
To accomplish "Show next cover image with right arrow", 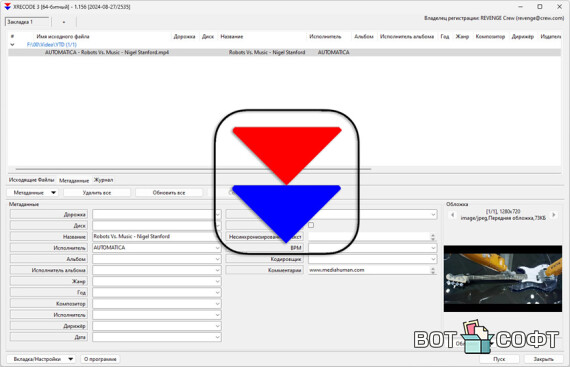I will point(554,215).
